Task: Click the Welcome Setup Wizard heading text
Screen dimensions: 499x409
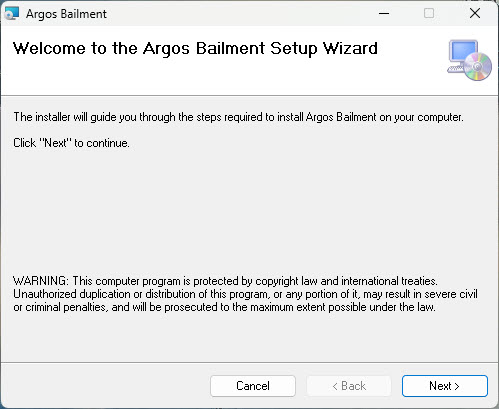Action: point(195,49)
